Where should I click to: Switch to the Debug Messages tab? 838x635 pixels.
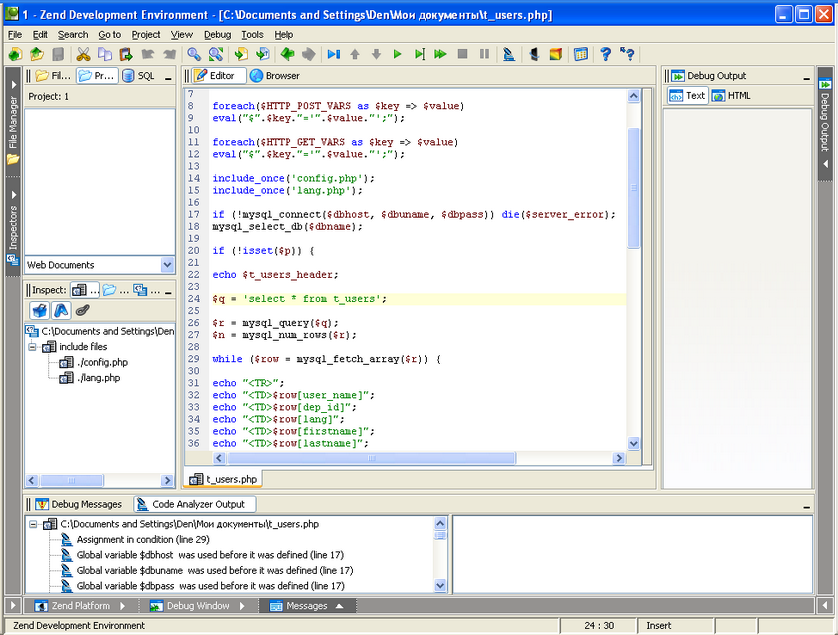coord(79,504)
